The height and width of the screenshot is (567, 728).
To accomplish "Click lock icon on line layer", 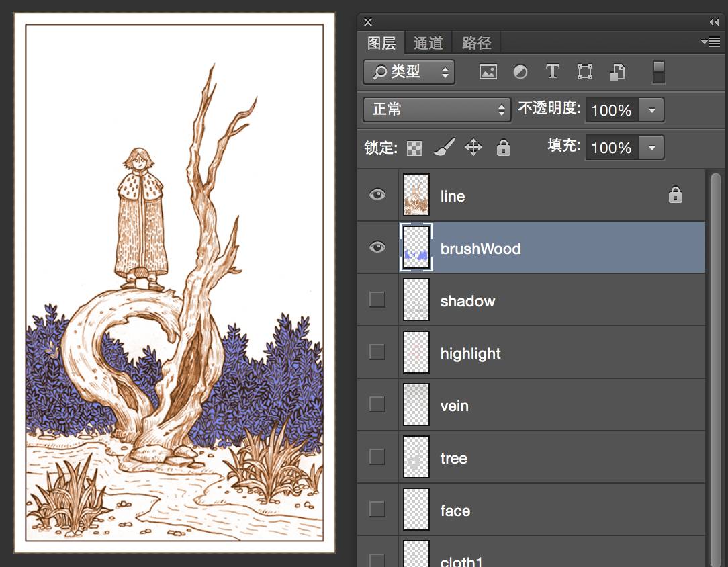I will tap(675, 195).
